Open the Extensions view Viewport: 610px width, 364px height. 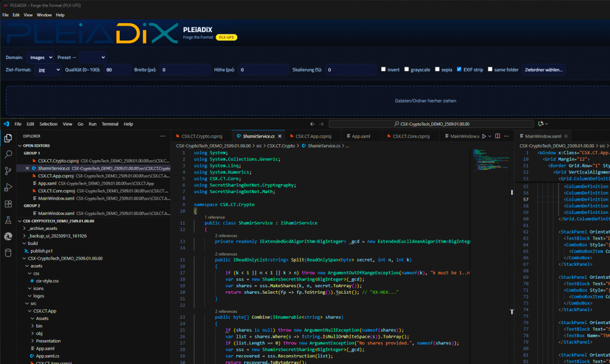[x=8, y=204]
